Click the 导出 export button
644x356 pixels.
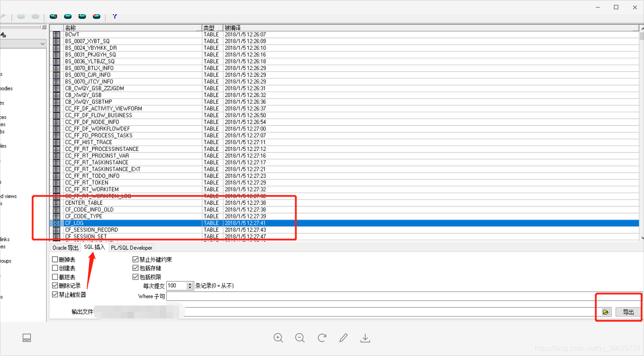pos(628,312)
